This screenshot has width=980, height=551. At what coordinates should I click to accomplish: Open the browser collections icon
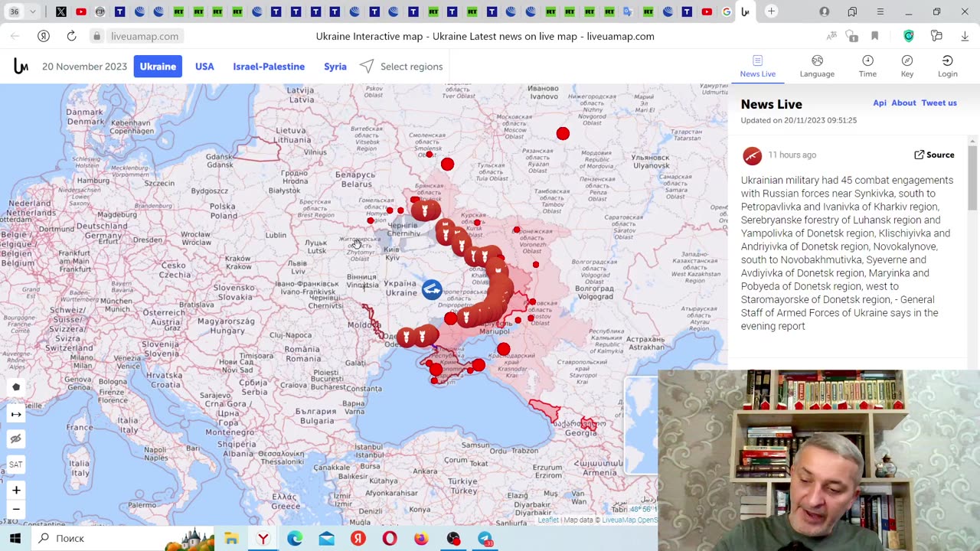(x=852, y=11)
